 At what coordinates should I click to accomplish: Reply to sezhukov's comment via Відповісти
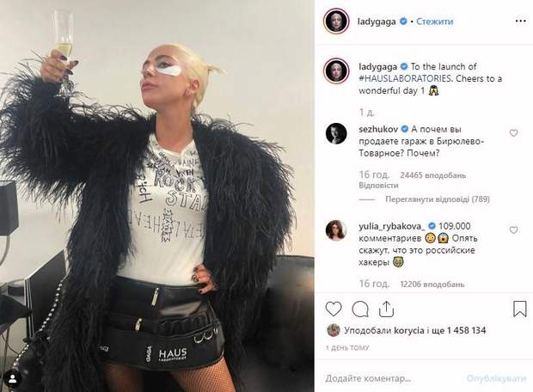(378, 186)
